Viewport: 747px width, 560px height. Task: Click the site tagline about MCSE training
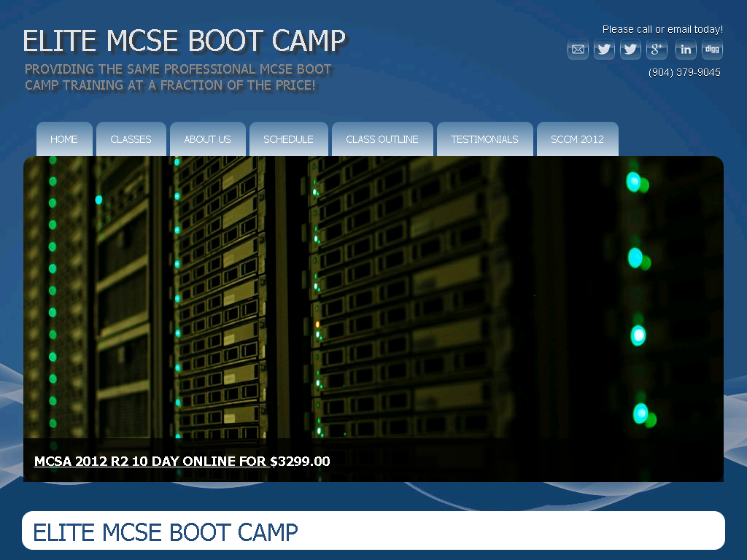point(178,77)
